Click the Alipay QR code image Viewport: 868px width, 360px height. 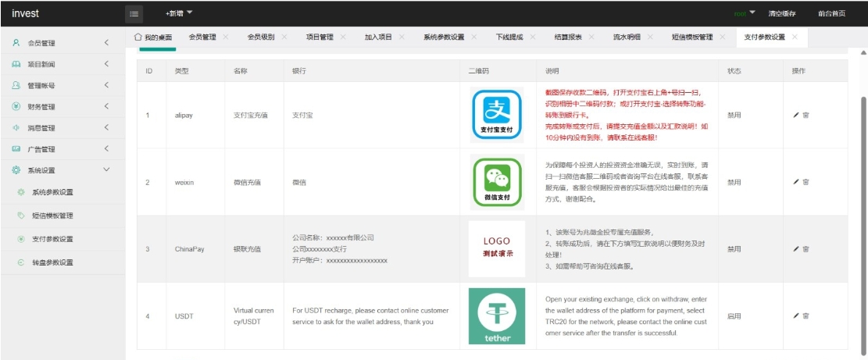[496, 115]
